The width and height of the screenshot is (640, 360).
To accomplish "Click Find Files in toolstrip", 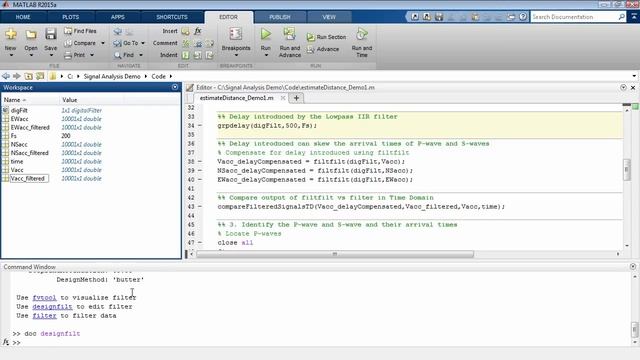I will point(80,31).
